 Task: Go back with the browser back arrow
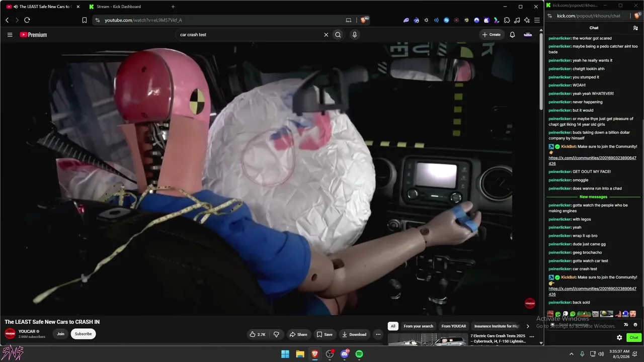7,20
